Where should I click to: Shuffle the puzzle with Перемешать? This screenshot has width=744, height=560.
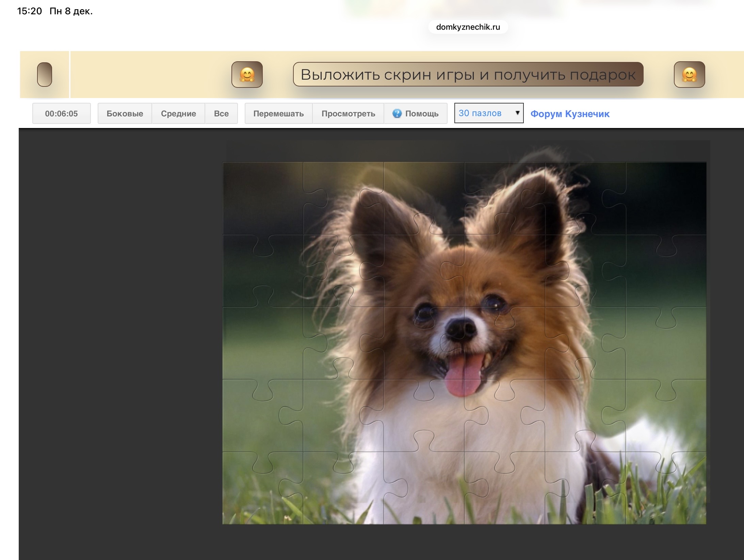pyautogui.click(x=278, y=113)
